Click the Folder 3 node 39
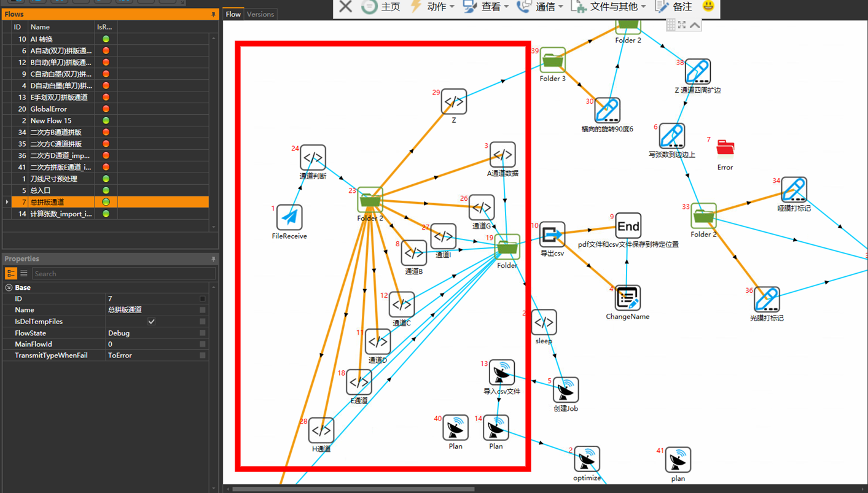 pos(553,60)
